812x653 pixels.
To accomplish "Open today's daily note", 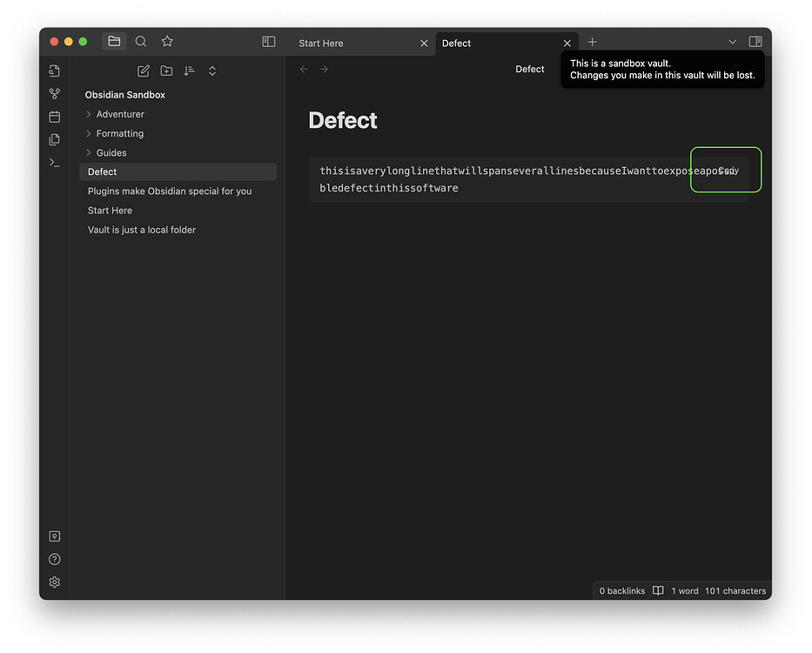I will [54, 116].
